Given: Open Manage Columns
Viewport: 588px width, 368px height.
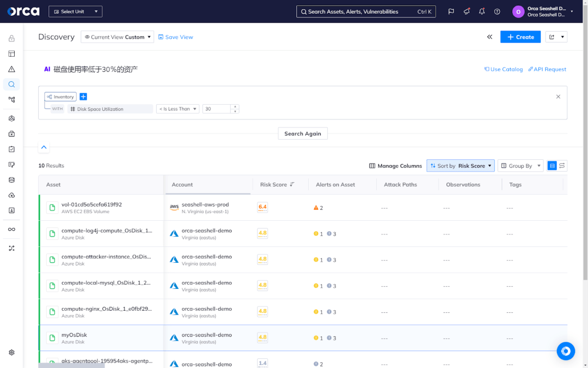Looking at the screenshot, I should pyautogui.click(x=396, y=166).
